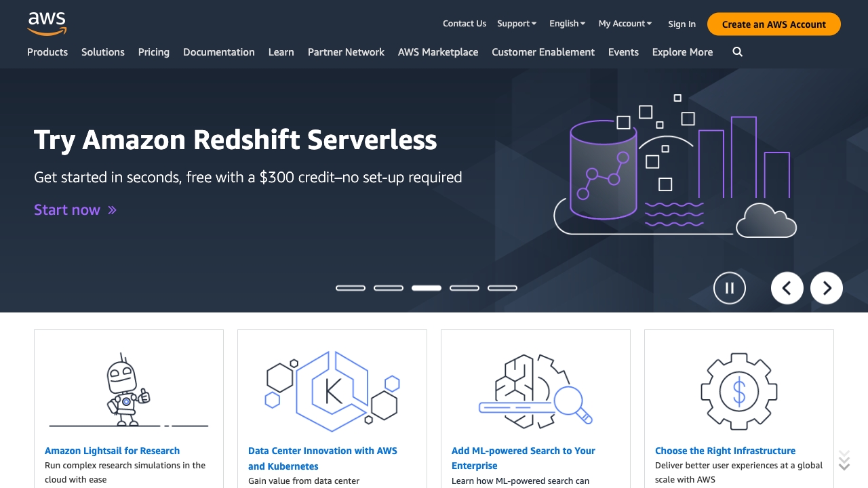Open the Solutions menu
The width and height of the screenshot is (868, 488).
103,52
